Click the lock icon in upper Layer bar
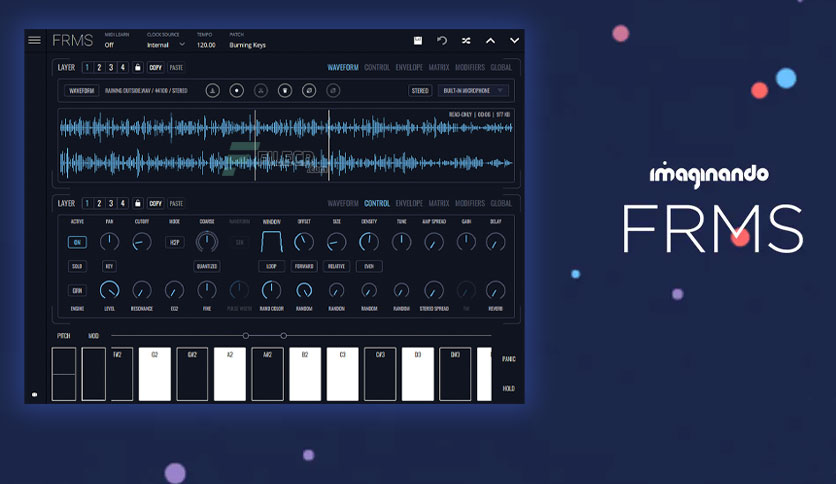The height and width of the screenshot is (484, 836). coord(138,67)
